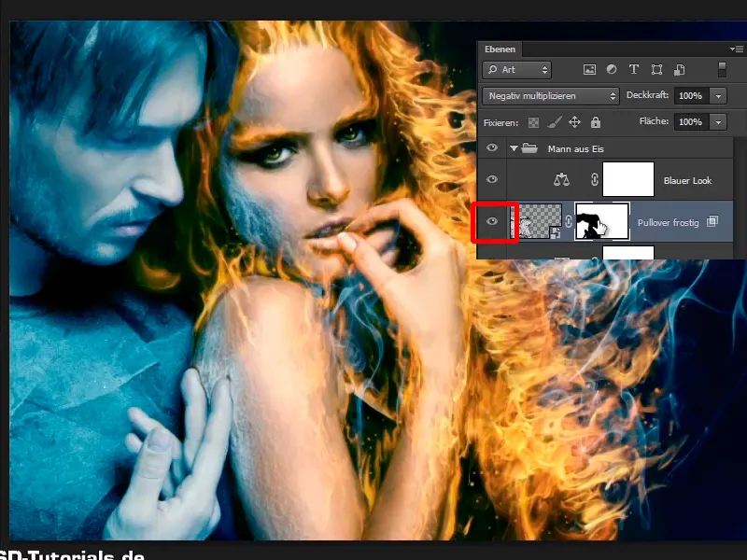Open the Deckkraft slider arrow
The width and height of the screenshot is (747, 560).
(718, 96)
